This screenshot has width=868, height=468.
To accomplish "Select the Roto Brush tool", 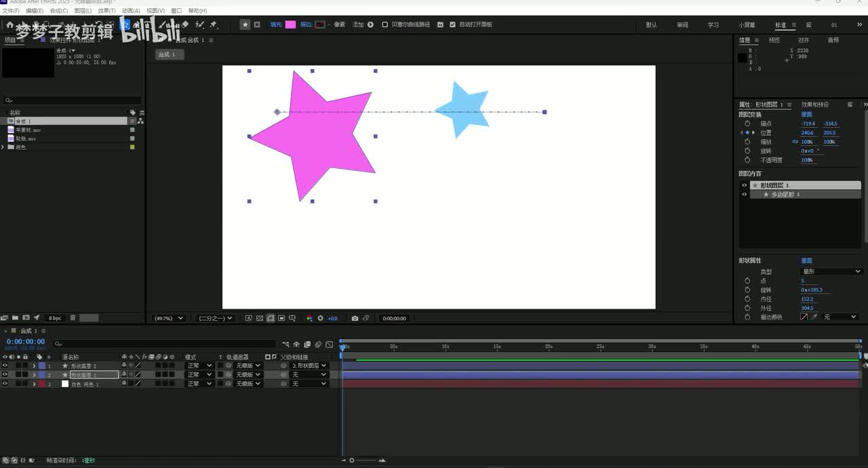I will tap(199, 24).
